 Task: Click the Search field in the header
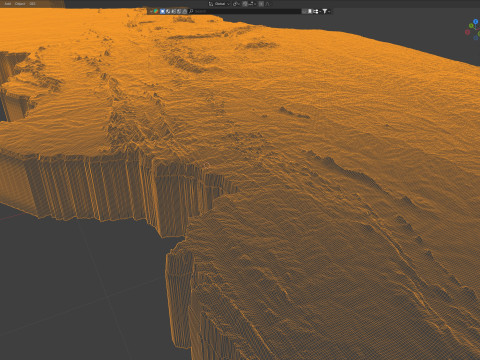245,11
